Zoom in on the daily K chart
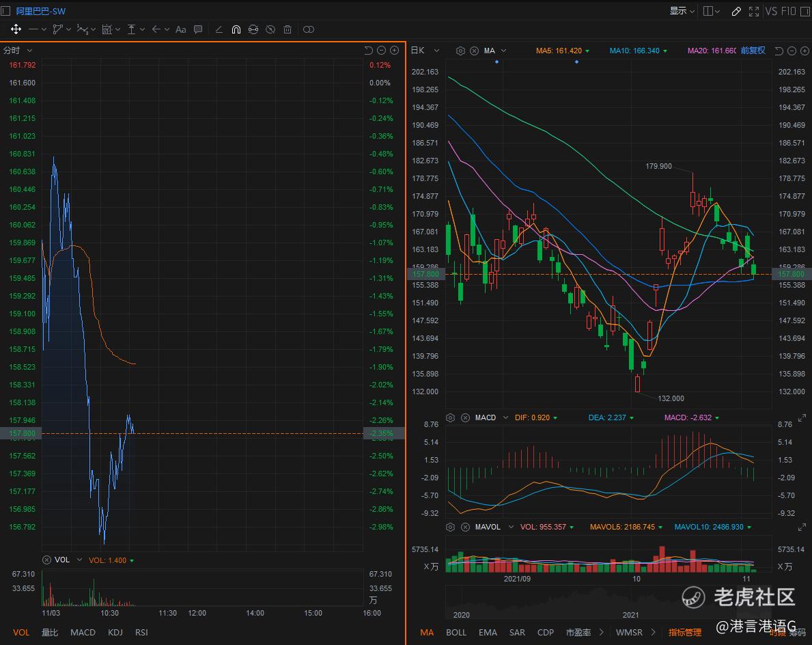The image size is (812, 645). click(803, 51)
